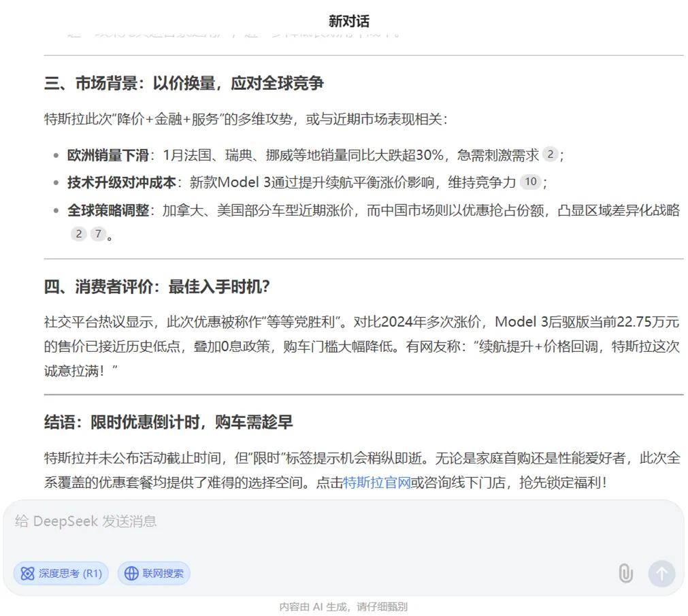The width and height of the screenshot is (688, 616).
Task: Click the bold 欧洲销量下滑 bullet text
Action: click(x=108, y=155)
